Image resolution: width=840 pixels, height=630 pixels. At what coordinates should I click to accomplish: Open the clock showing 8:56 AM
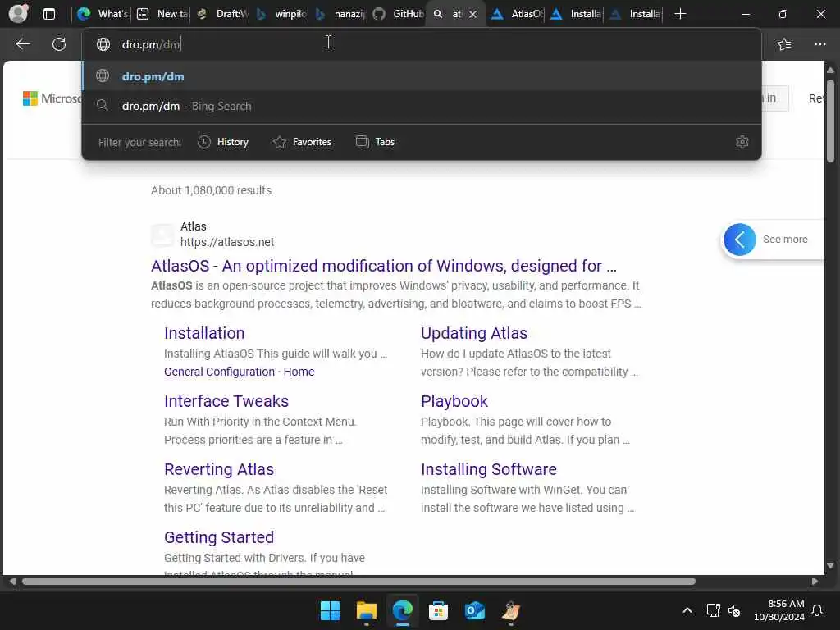[779, 610]
